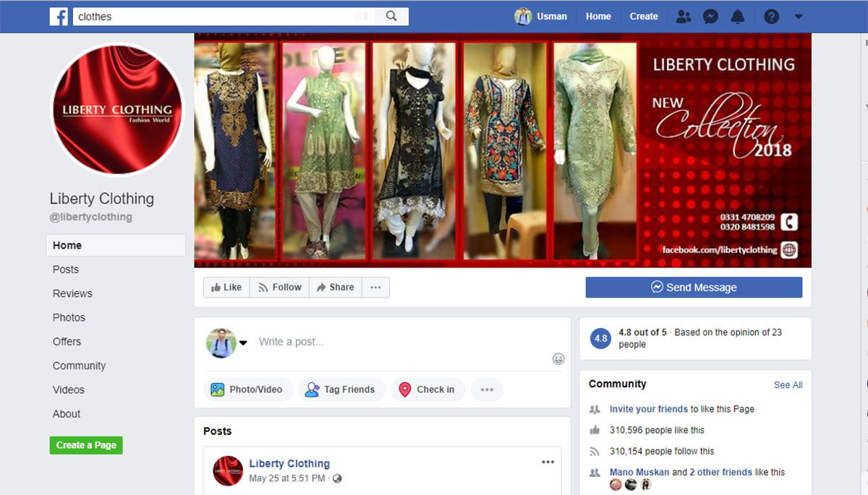Open the more options ellipsis beside Share

[x=375, y=287]
